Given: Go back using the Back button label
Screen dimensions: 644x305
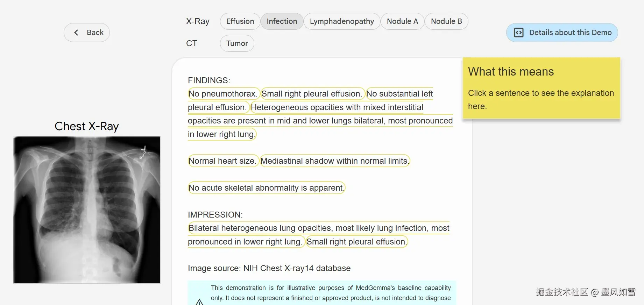Looking at the screenshot, I should [x=95, y=33].
